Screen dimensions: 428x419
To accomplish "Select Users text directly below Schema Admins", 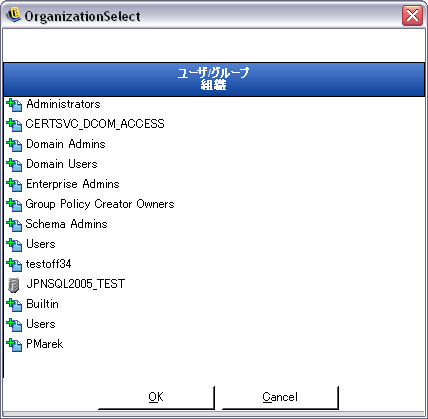I will click(41, 244).
